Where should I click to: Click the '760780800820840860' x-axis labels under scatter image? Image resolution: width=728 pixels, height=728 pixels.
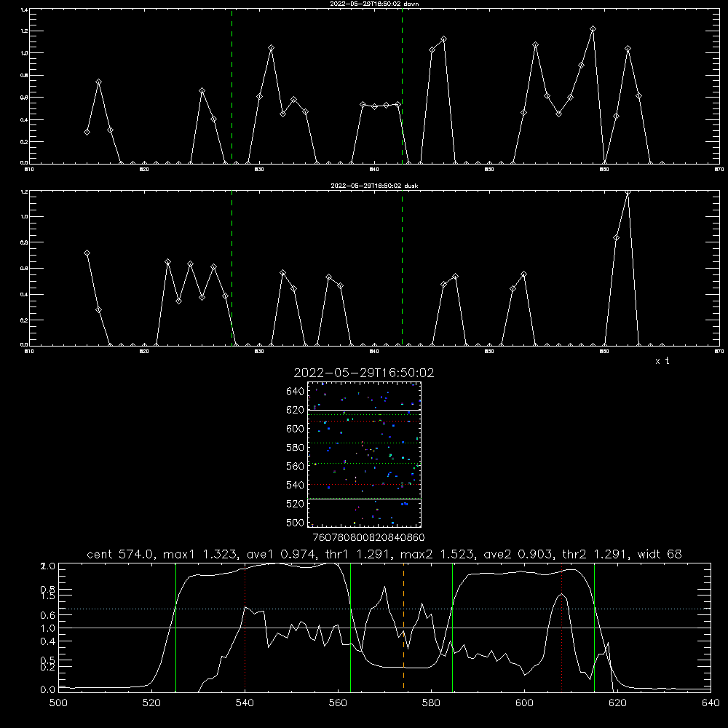[368, 538]
